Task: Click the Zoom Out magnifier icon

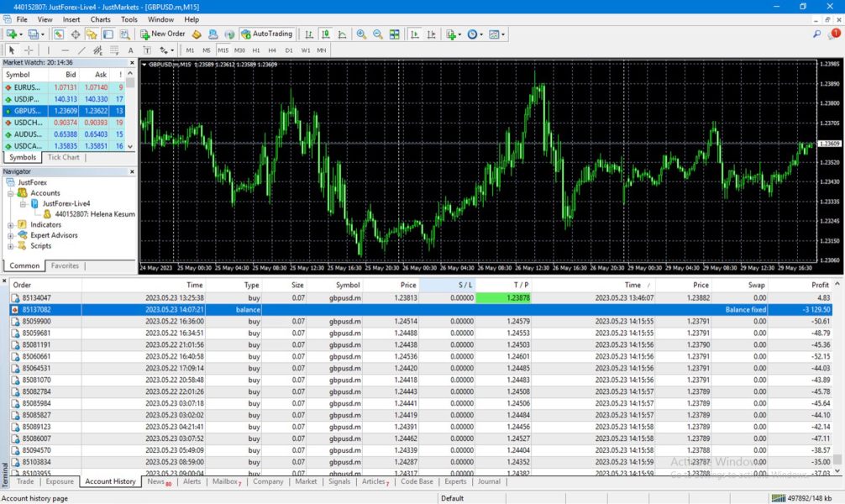Action: pyautogui.click(x=377, y=34)
